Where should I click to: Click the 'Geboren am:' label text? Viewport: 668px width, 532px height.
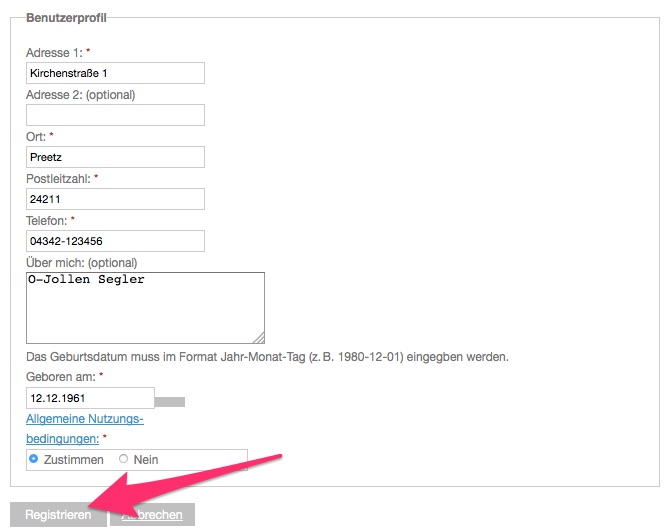[61, 377]
